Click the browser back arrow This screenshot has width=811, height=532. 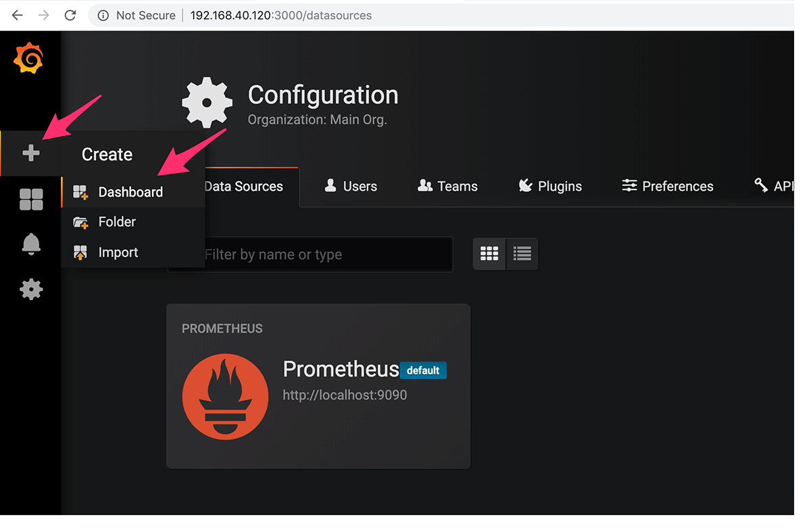click(x=18, y=15)
